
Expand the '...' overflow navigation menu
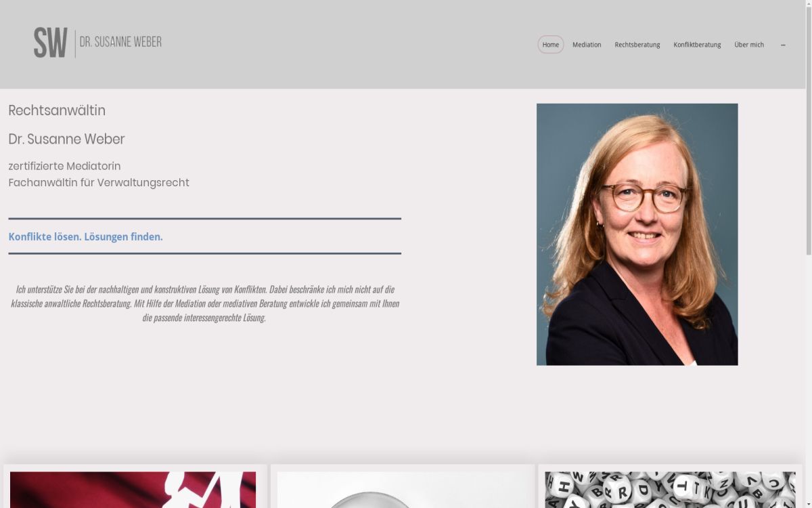(x=783, y=45)
